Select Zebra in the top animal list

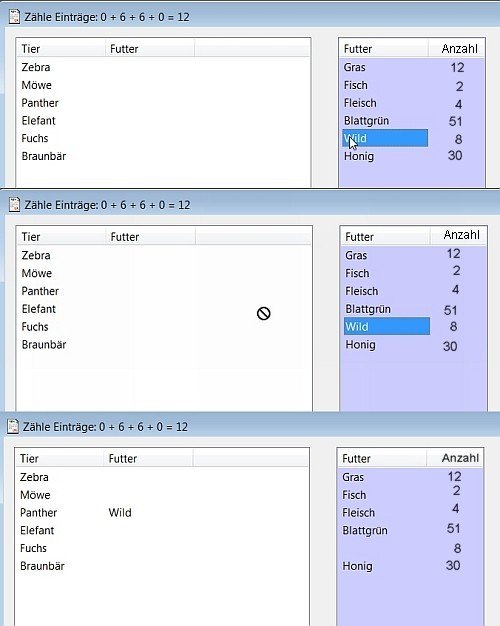pos(36,67)
